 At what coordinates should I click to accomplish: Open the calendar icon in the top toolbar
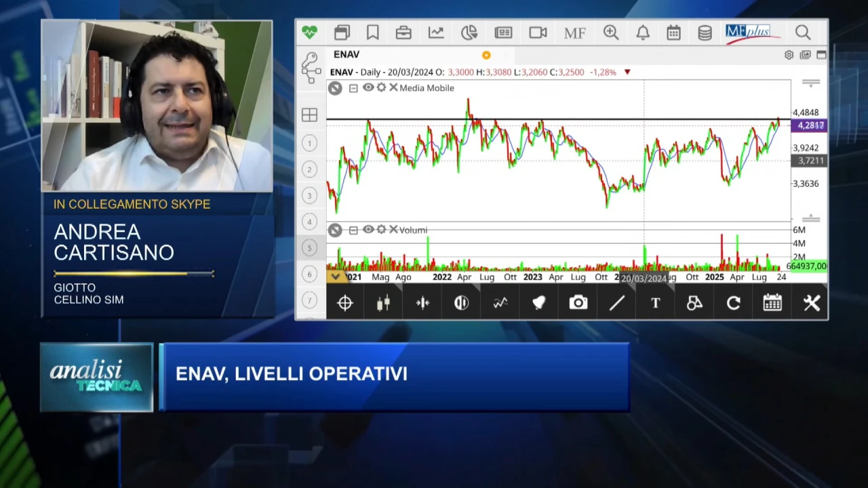pyautogui.click(x=673, y=33)
